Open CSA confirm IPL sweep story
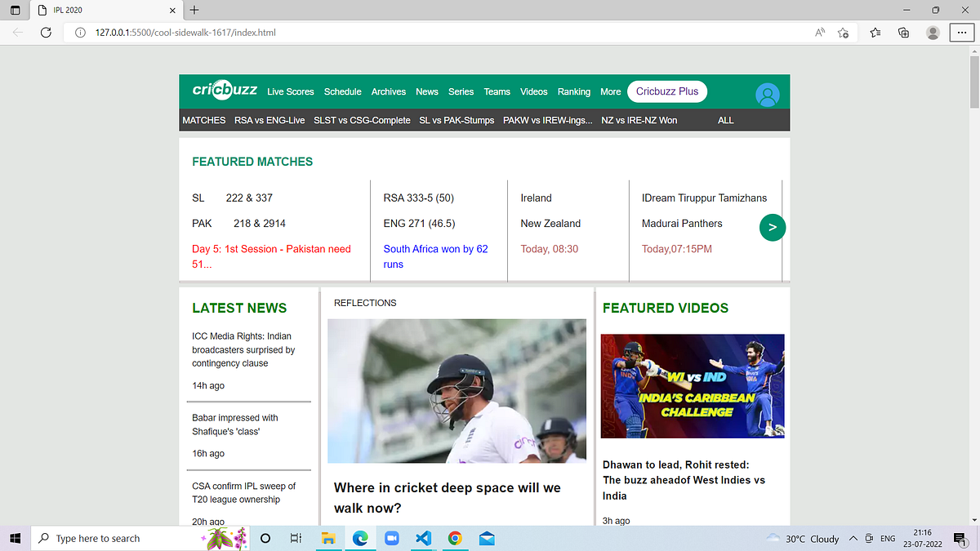The image size is (980, 551). point(244,492)
